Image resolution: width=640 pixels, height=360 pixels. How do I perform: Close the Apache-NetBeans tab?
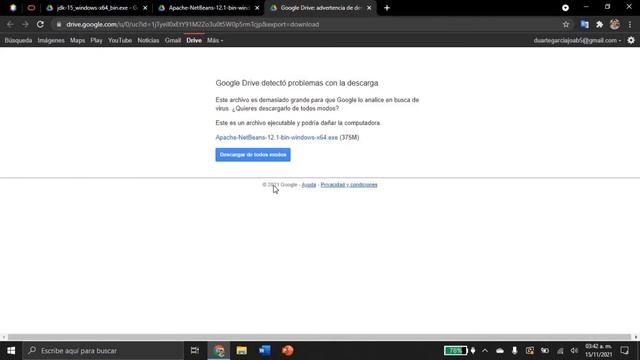click(257, 8)
